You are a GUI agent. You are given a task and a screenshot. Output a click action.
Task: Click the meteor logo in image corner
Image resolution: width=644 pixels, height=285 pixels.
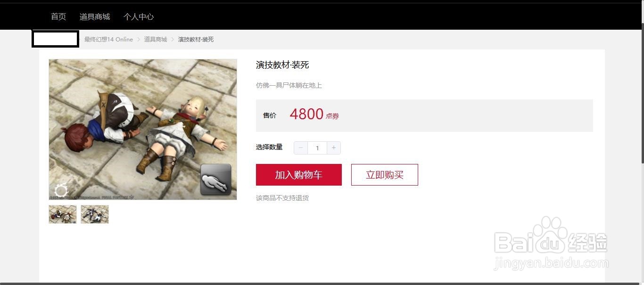click(x=61, y=190)
